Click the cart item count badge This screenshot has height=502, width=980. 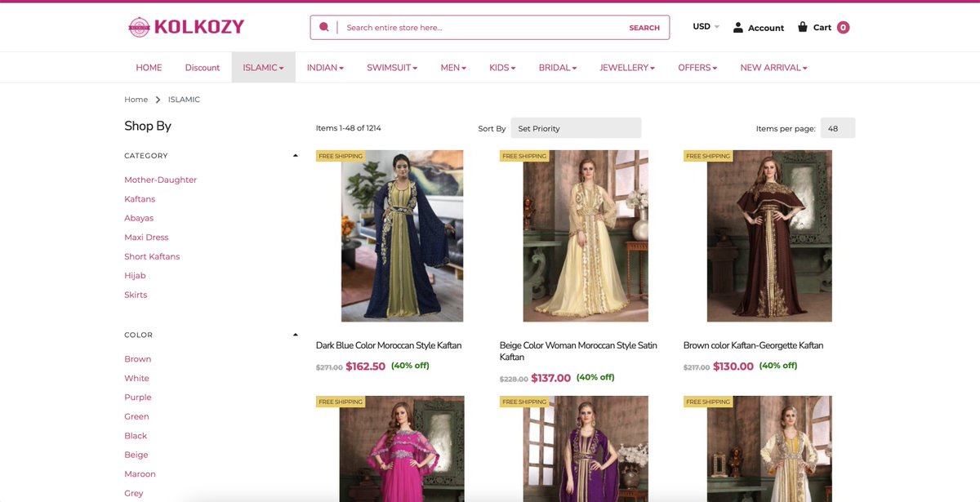[843, 27]
